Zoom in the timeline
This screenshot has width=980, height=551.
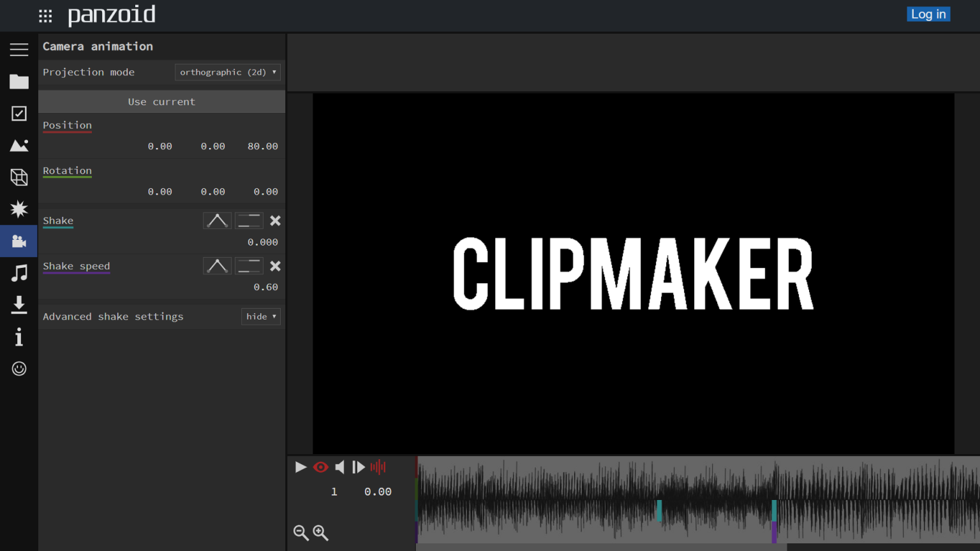click(320, 533)
